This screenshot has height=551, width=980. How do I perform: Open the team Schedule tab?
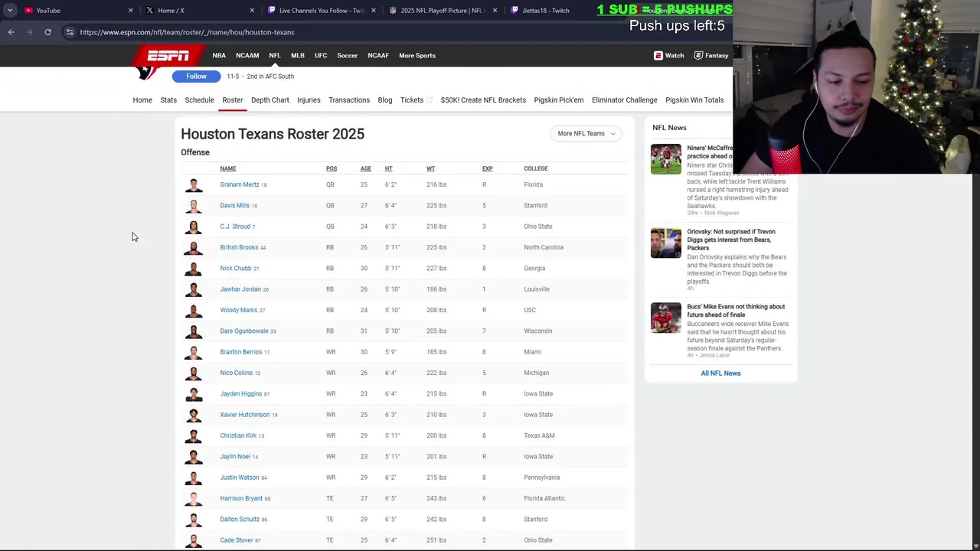199,99
